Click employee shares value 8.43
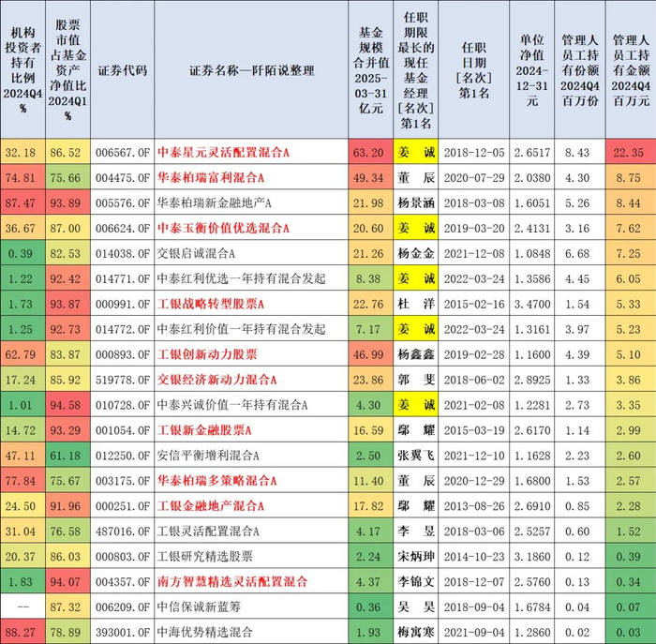656x644 pixels. 577,153
